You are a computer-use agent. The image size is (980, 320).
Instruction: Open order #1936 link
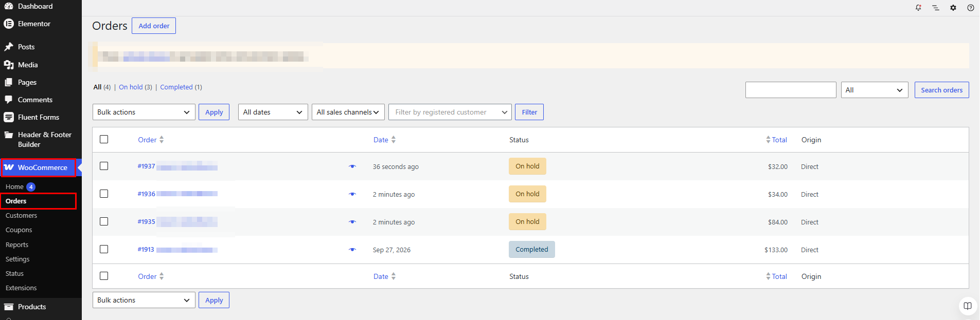point(146,194)
